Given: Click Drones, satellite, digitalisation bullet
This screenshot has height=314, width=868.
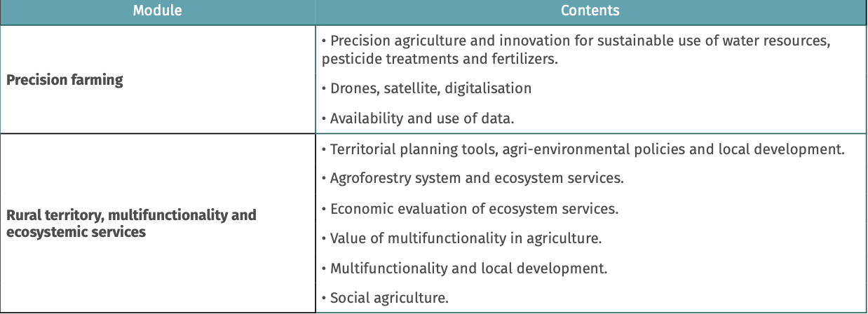Looking at the screenshot, I should [x=426, y=88].
